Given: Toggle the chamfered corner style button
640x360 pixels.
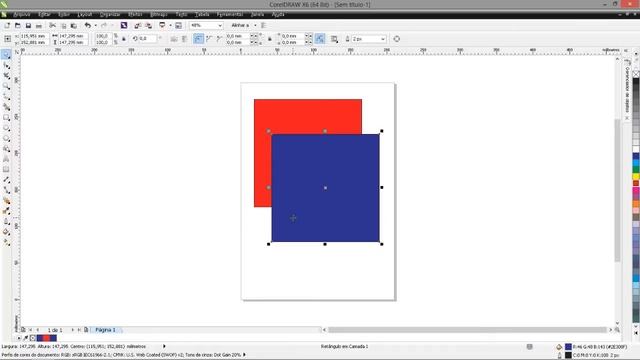Looking at the screenshot, I should [220, 39].
